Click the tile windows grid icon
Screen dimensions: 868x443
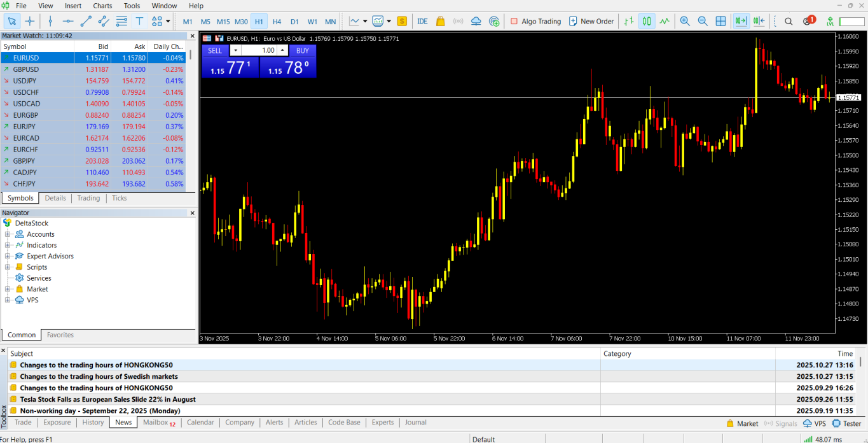[720, 21]
